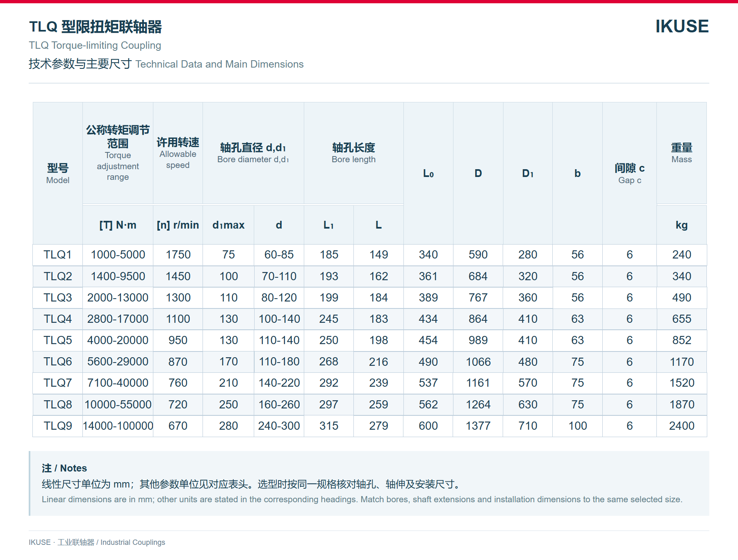Click the Allowable speed column header
738x560 pixels.
pyautogui.click(x=178, y=153)
